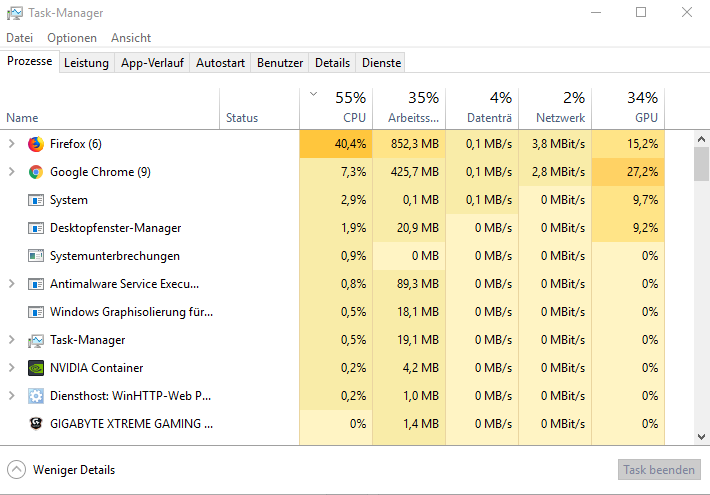The image size is (710, 495).
Task: Click the Desktopfenster-Manager icon
Action: pos(36,228)
